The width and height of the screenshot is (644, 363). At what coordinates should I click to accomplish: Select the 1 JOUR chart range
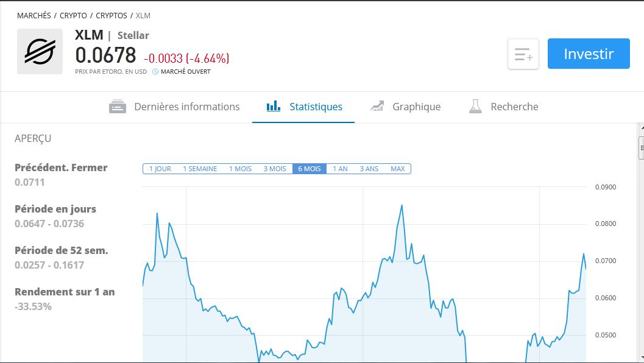[x=160, y=169]
